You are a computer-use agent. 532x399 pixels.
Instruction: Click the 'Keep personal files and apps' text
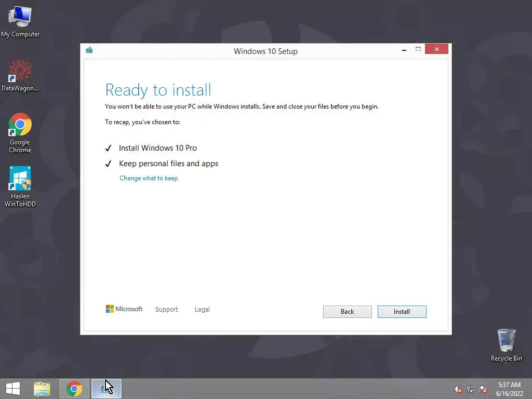click(x=169, y=164)
